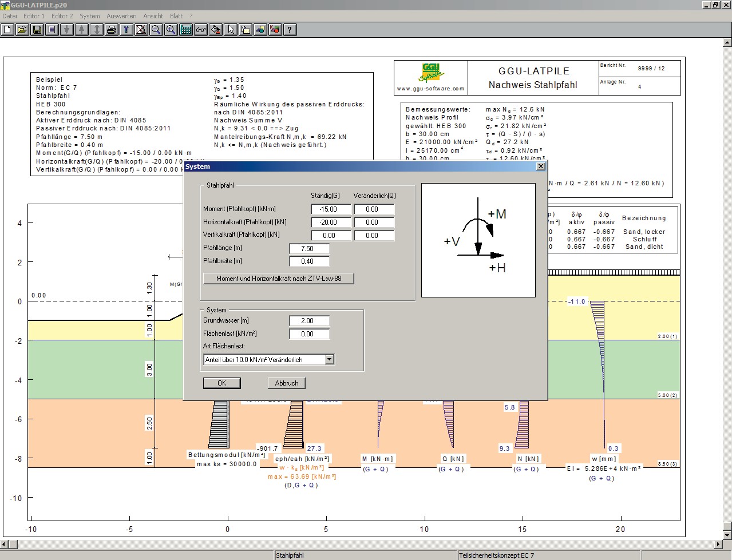
Task: Click the paint bucket color icon
Action: (x=216, y=30)
